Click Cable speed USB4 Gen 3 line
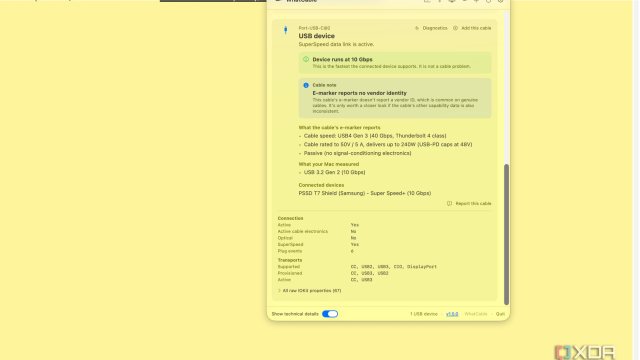The height and width of the screenshot is (360, 640). [375, 136]
